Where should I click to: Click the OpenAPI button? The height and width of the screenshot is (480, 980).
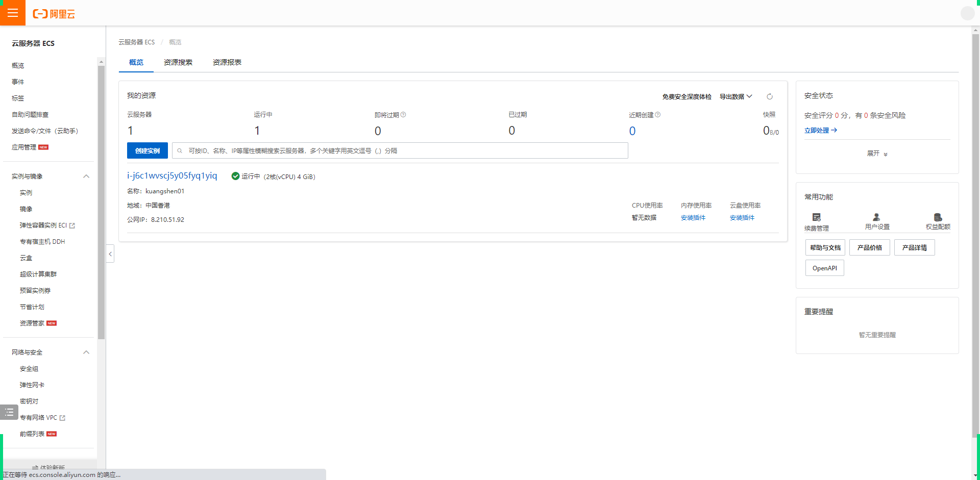[825, 268]
